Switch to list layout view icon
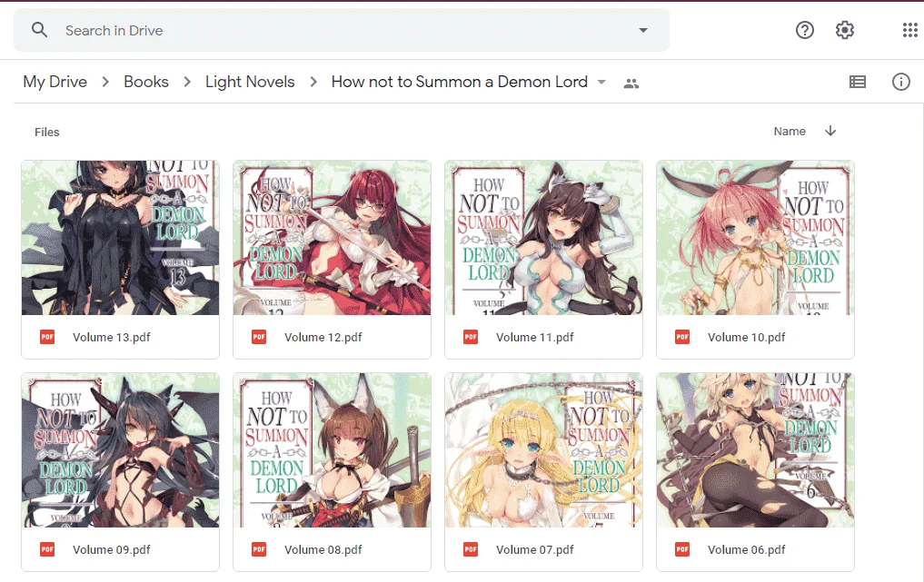This screenshot has height=582, width=924. point(858,82)
